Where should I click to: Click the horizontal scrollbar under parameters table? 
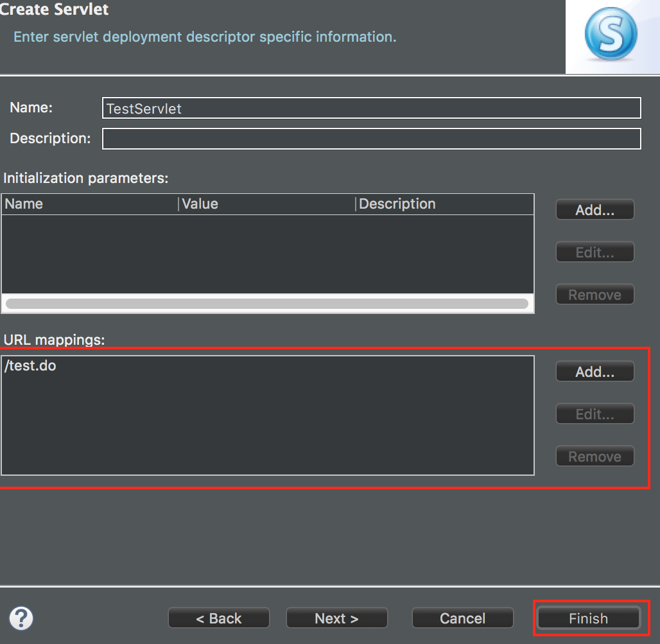[x=268, y=303]
